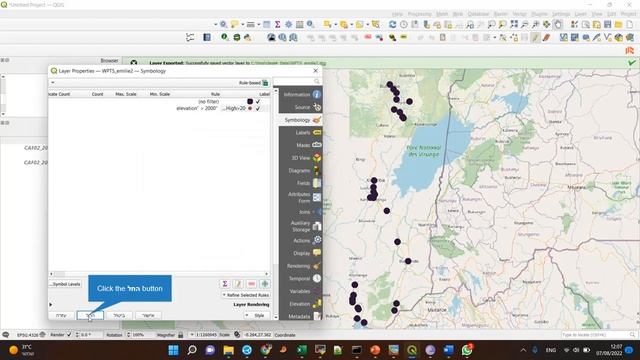Viewport: 640px width, 360px height.
Task: Click the tab search field in Layer Properties
Action: [x=297, y=81]
